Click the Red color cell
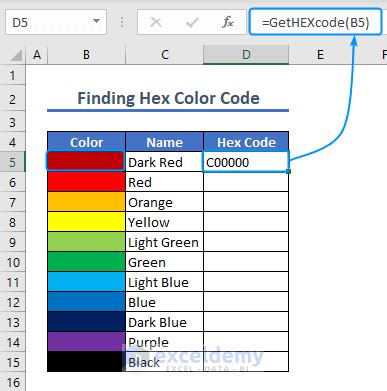The height and width of the screenshot is (391, 387). [86, 182]
